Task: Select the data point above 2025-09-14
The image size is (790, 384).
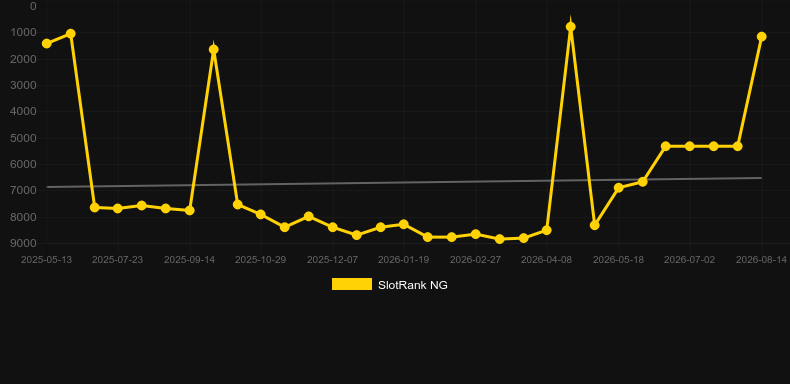Action: click(190, 210)
